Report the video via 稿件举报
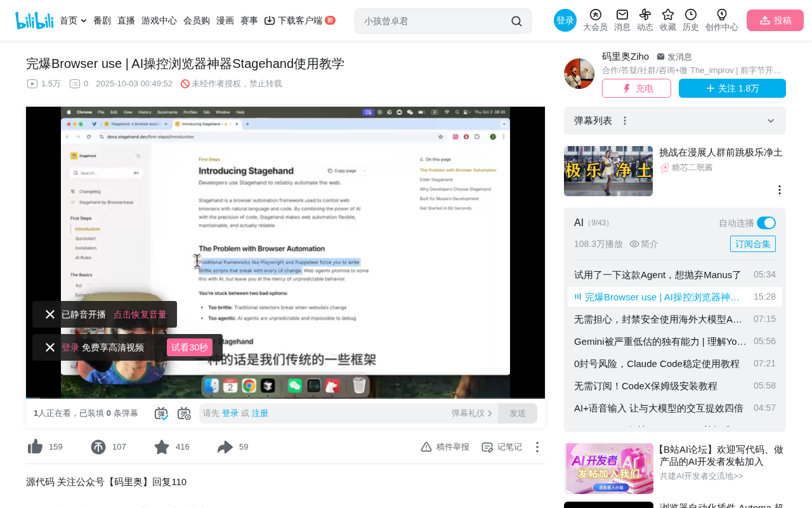 click(x=445, y=447)
